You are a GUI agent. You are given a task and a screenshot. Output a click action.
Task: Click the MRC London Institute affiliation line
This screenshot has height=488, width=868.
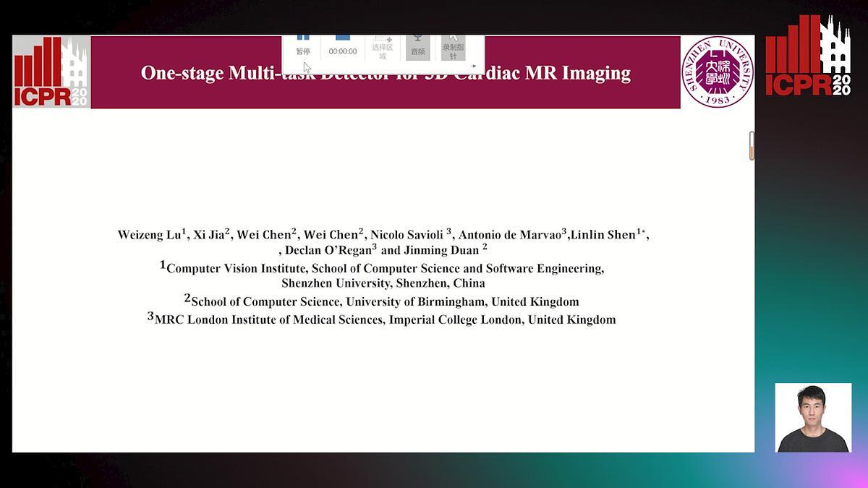(385, 320)
